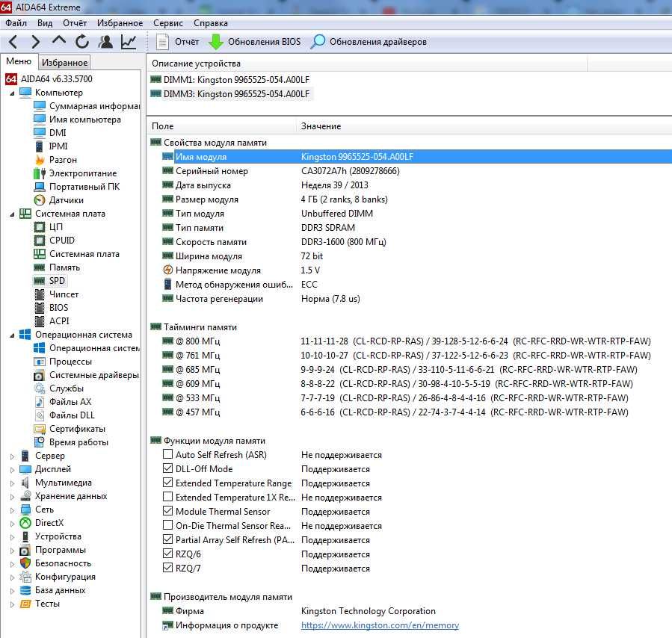Expand the Мультимедиа tree node
The image size is (672, 638).
(x=13, y=483)
